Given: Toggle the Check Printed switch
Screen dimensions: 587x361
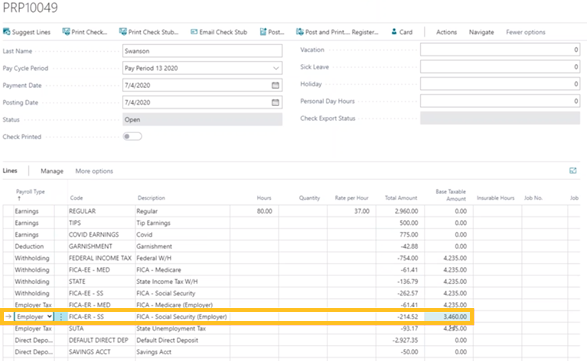Looking at the screenshot, I should coord(133,136).
